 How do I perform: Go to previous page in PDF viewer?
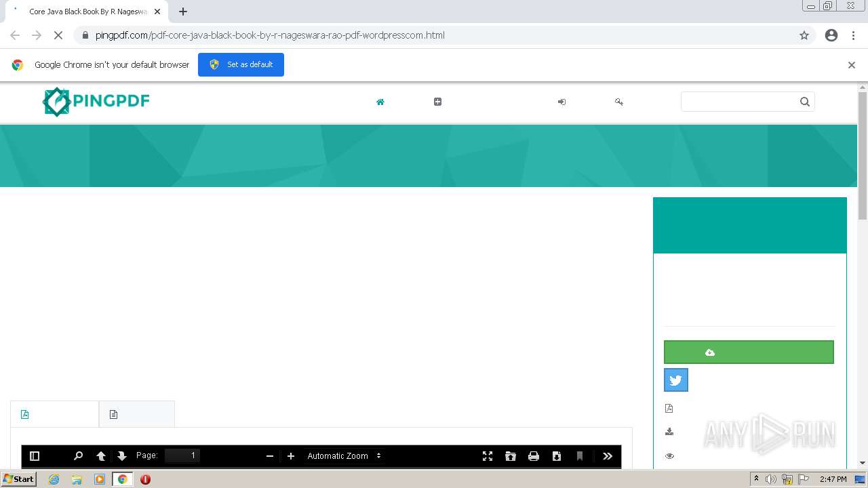[x=101, y=456]
